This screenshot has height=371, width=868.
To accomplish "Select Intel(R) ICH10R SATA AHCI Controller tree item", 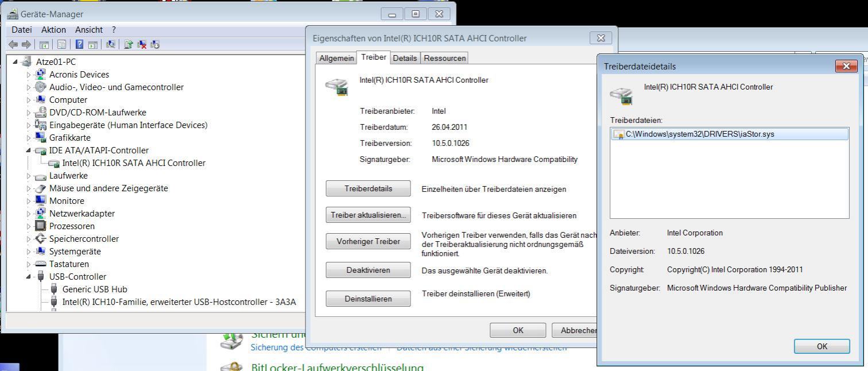I will (x=134, y=163).
